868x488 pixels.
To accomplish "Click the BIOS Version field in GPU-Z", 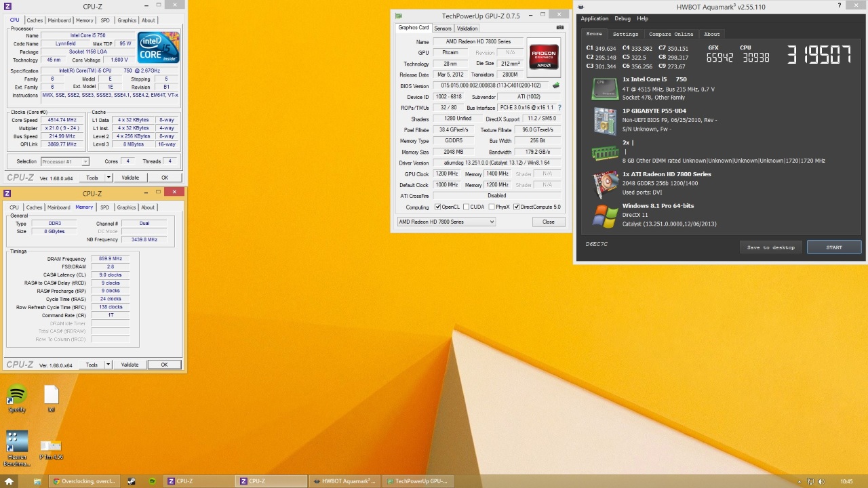I will 491,85.
